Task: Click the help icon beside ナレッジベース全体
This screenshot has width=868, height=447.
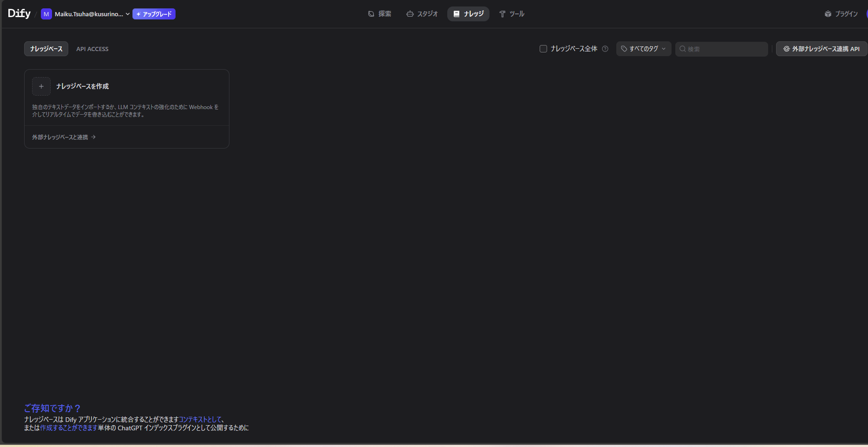Action: click(605, 49)
